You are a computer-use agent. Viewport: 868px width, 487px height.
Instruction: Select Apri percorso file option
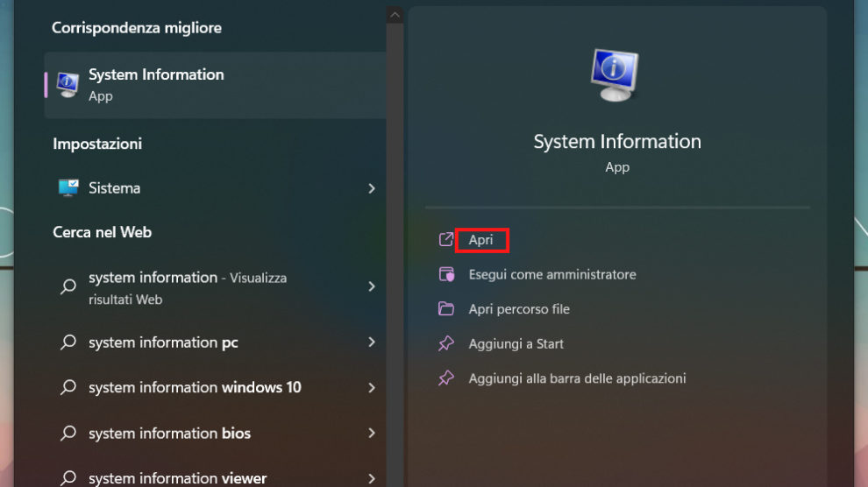pos(519,309)
